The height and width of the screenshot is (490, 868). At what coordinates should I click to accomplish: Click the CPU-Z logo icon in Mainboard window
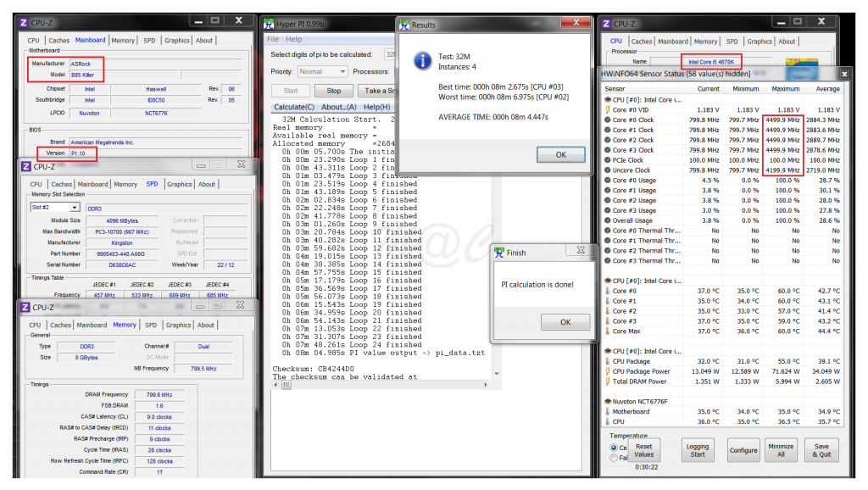25,23
